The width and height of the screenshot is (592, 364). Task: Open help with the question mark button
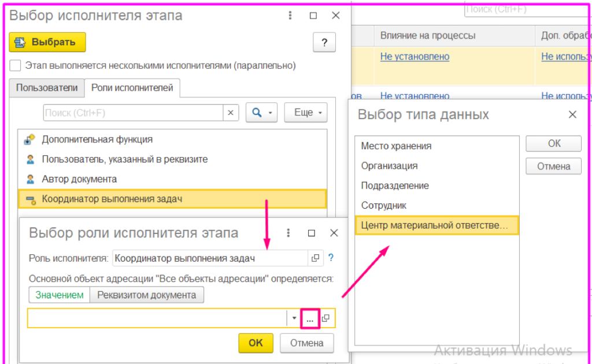click(x=324, y=42)
